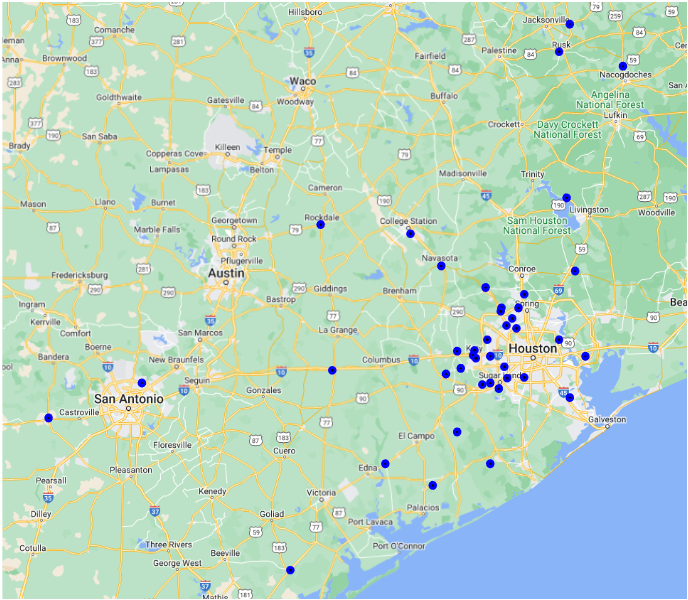Click the Interstate 10 shield beside Columbus
The height and width of the screenshot is (600, 688).
(413, 360)
